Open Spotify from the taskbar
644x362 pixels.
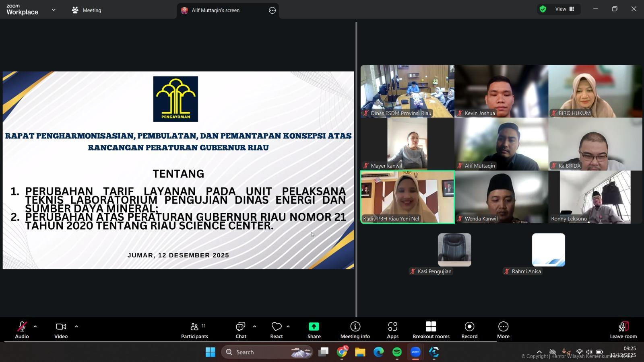coord(397,352)
